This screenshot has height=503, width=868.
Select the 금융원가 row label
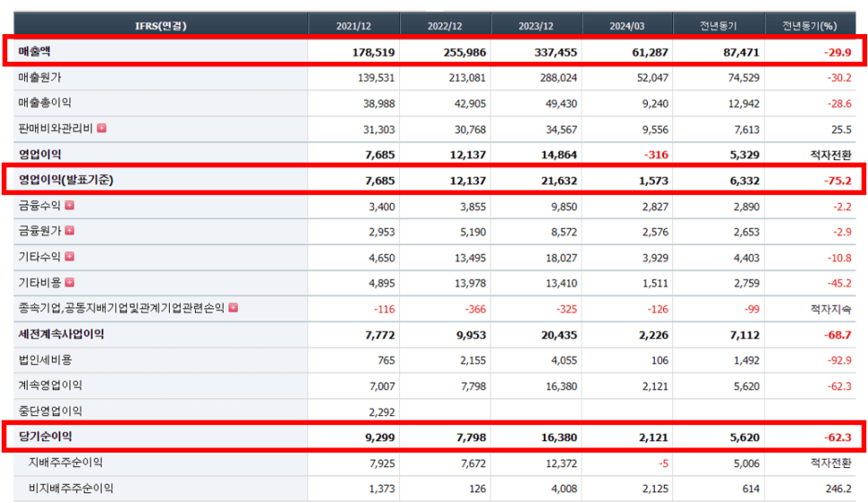point(40,232)
